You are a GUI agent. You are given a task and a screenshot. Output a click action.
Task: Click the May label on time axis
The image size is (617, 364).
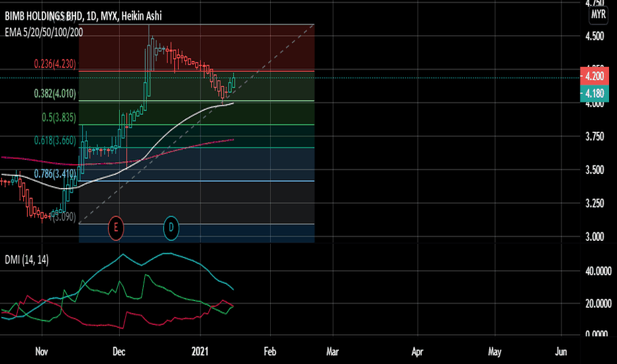click(x=495, y=351)
